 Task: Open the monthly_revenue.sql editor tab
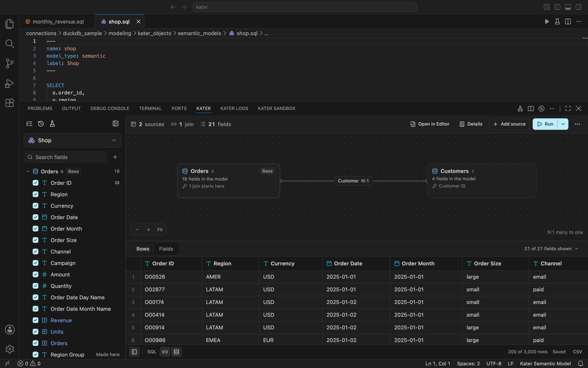point(57,22)
